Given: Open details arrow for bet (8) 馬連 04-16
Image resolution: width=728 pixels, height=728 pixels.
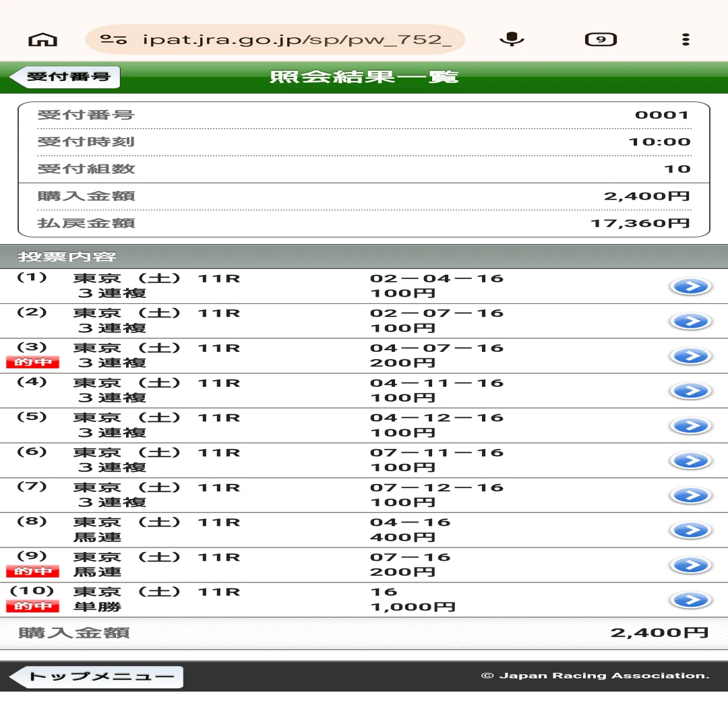Looking at the screenshot, I should coord(691,530).
